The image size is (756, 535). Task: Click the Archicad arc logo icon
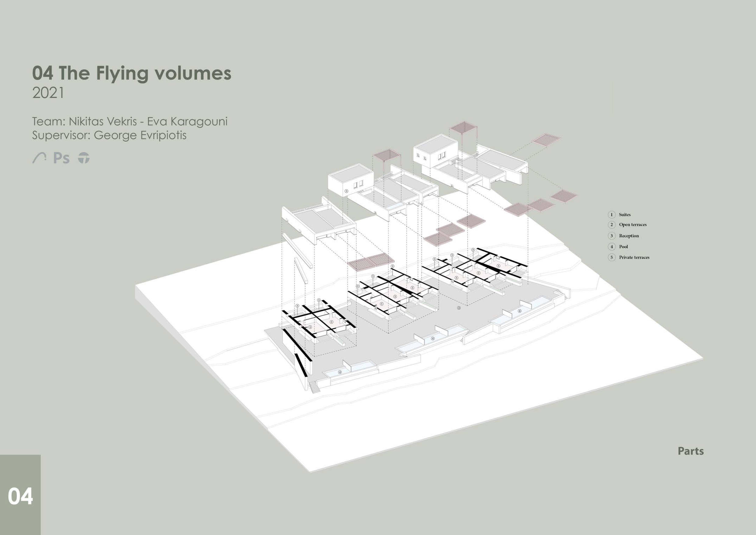tap(39, 158)
